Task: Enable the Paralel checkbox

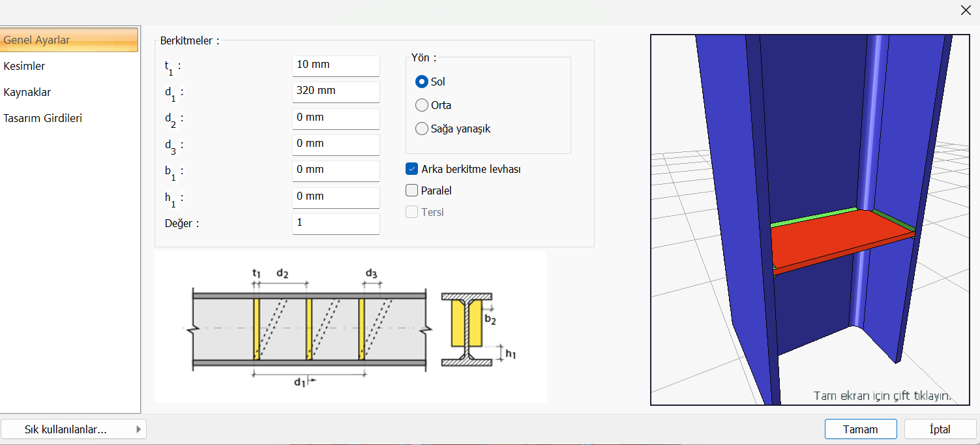Action: [x=411, y=191]
